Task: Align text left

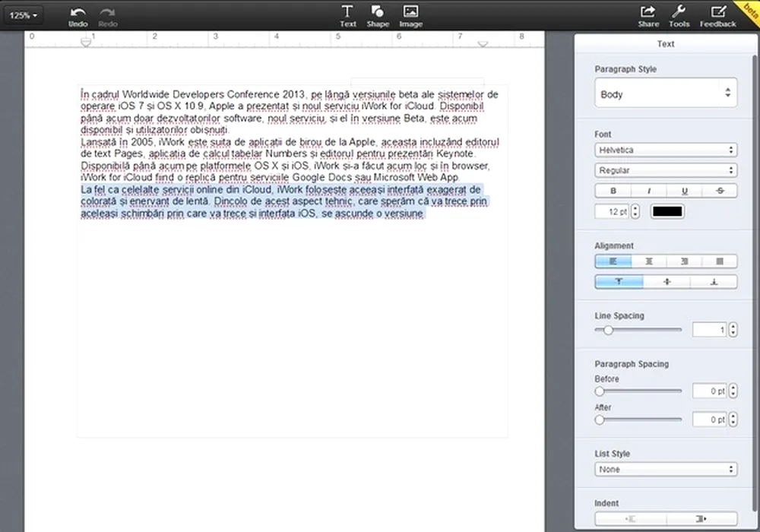Action: (613, 261)
